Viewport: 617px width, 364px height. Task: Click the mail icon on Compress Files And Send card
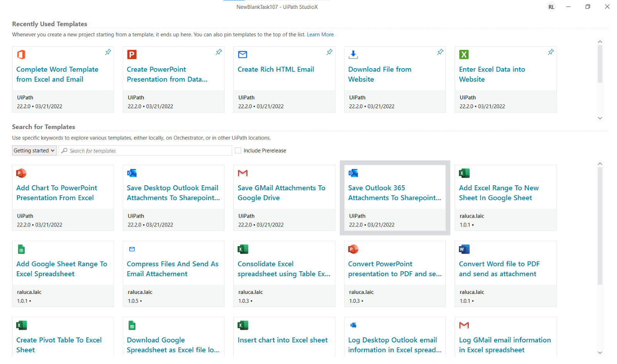click(132, 249)
